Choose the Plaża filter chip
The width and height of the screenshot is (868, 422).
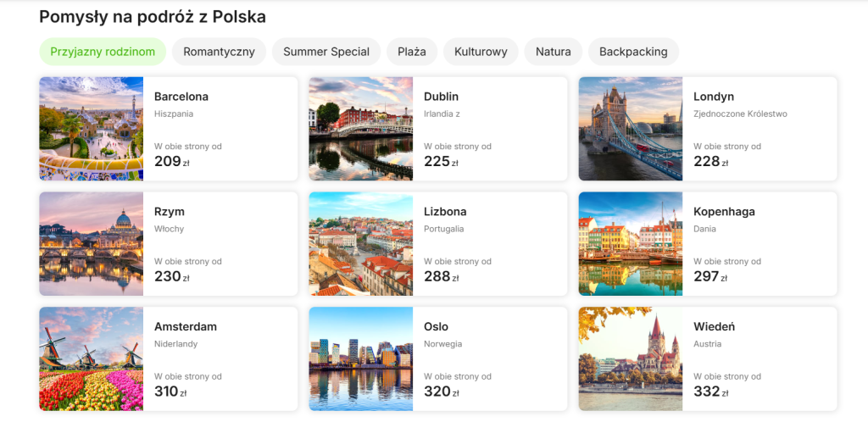[x=412, y=52]
